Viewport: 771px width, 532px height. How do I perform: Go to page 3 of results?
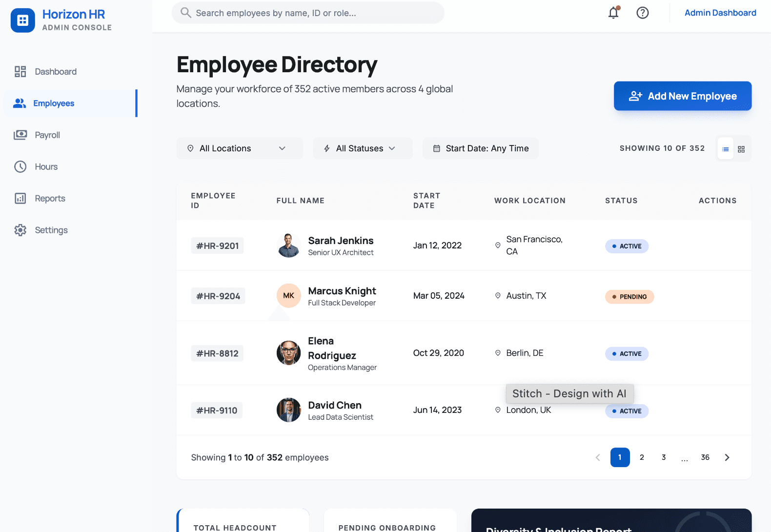click(x=664, y=457)
